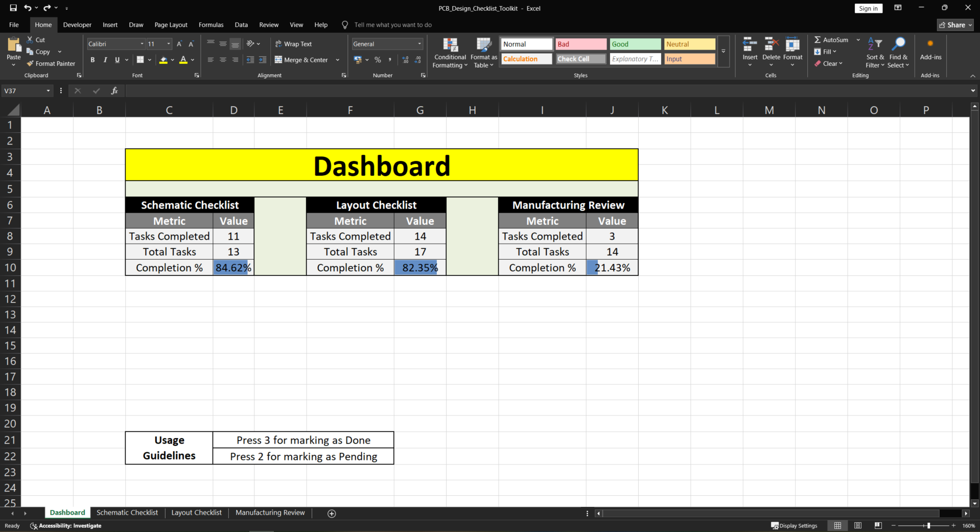Open the font size 11 dropdown

coord(169,44)
